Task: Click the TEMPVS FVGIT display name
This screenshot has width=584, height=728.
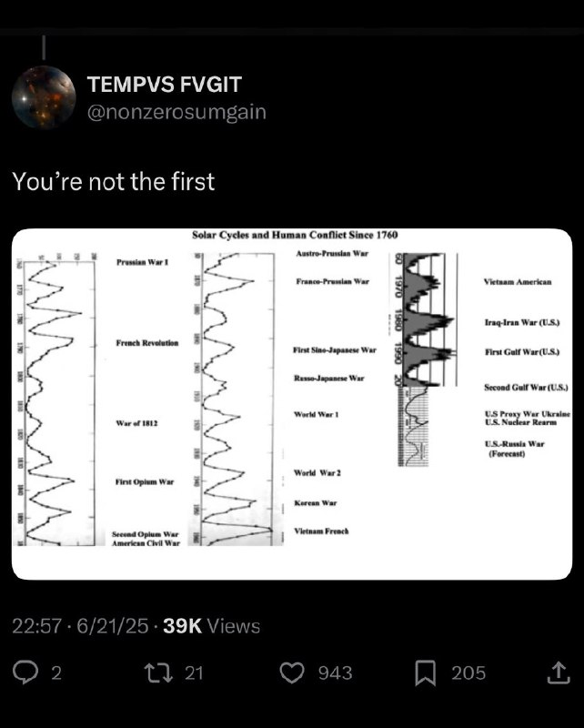Action: pyautogui.click(x=165, y=85)
